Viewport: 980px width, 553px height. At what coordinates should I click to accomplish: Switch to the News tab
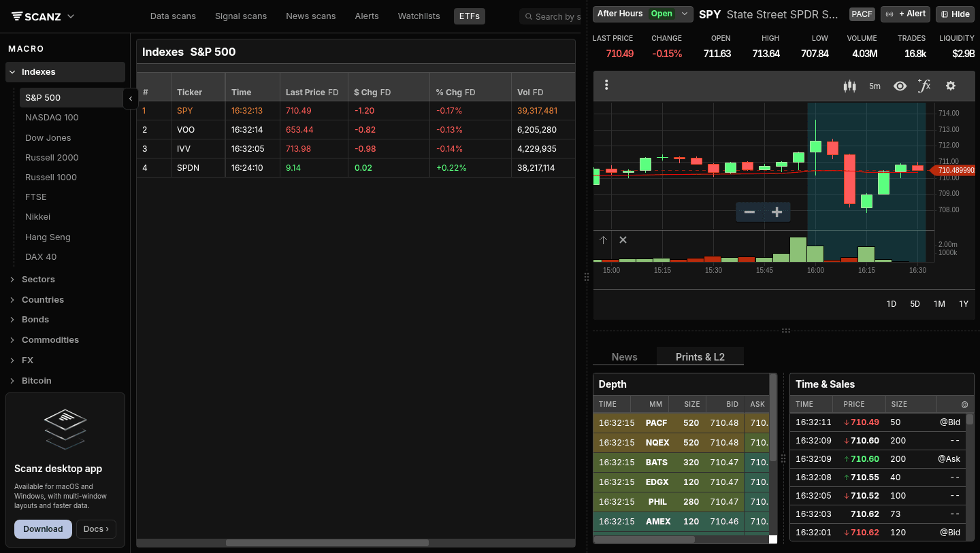pos(625,356)
